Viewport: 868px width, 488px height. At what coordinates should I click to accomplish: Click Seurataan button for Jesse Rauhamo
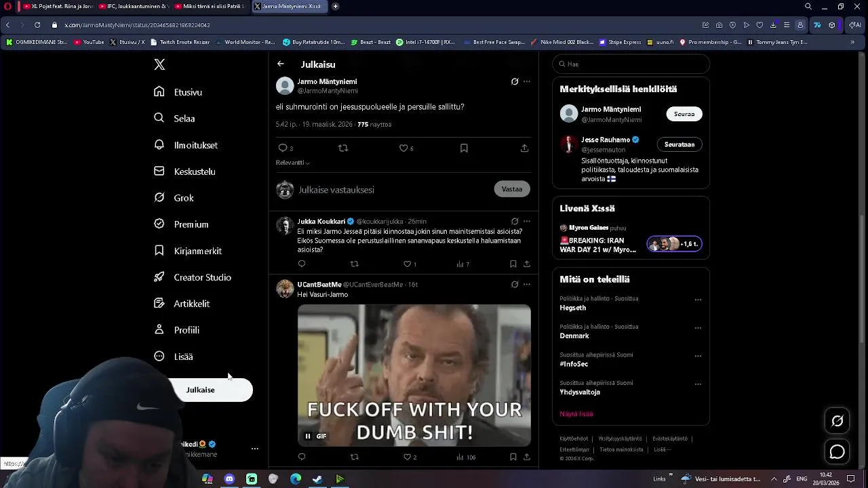[679, 144]
